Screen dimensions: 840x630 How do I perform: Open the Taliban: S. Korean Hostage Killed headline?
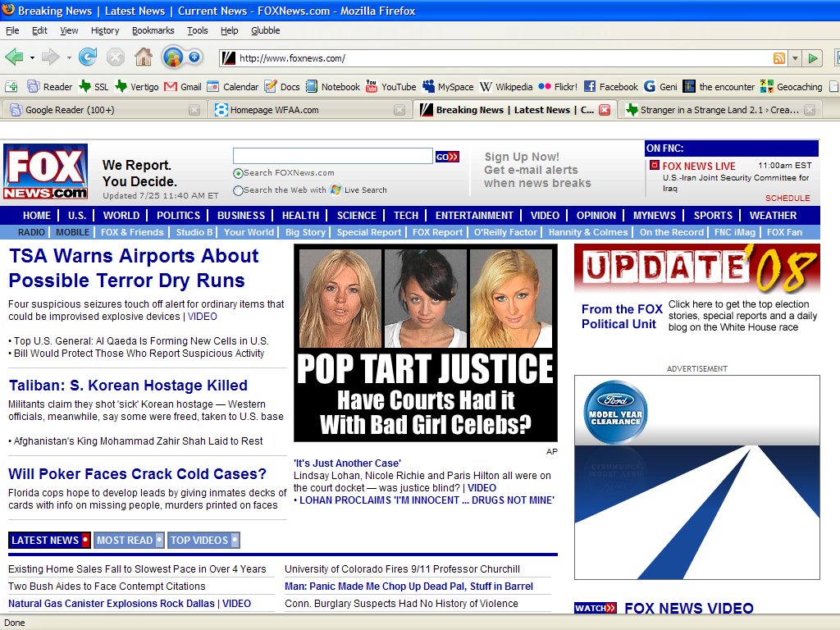click(128, 386)
